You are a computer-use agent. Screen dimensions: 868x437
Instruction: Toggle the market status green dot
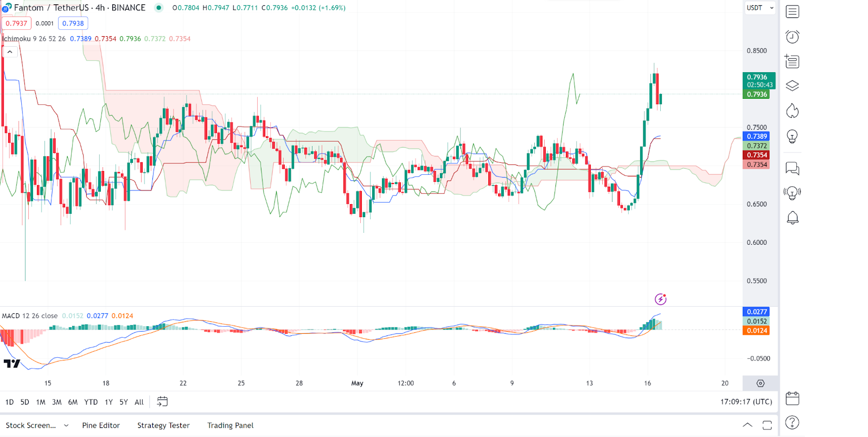[x=158, y=8]
